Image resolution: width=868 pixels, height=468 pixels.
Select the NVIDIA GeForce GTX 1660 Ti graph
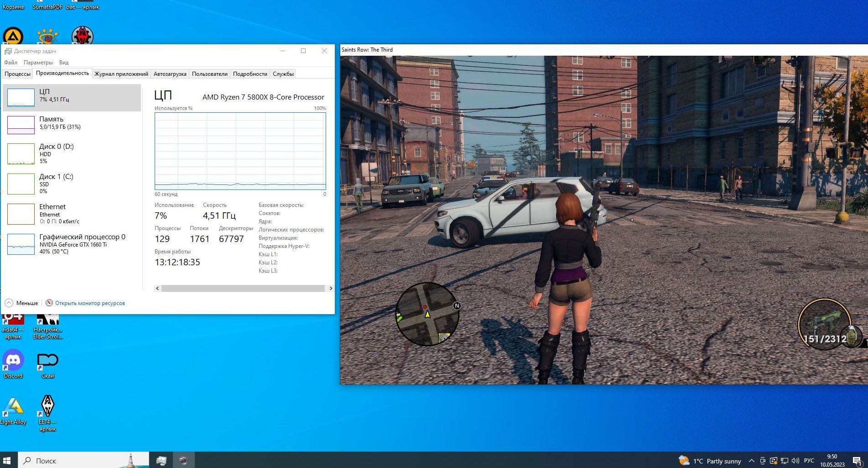pyautogui.click(x=21, y=244)
